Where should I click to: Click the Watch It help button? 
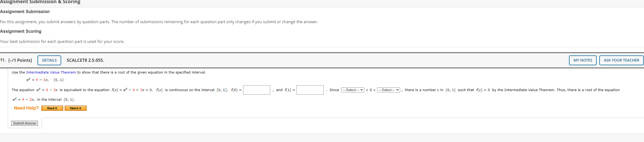click(76, 108)
